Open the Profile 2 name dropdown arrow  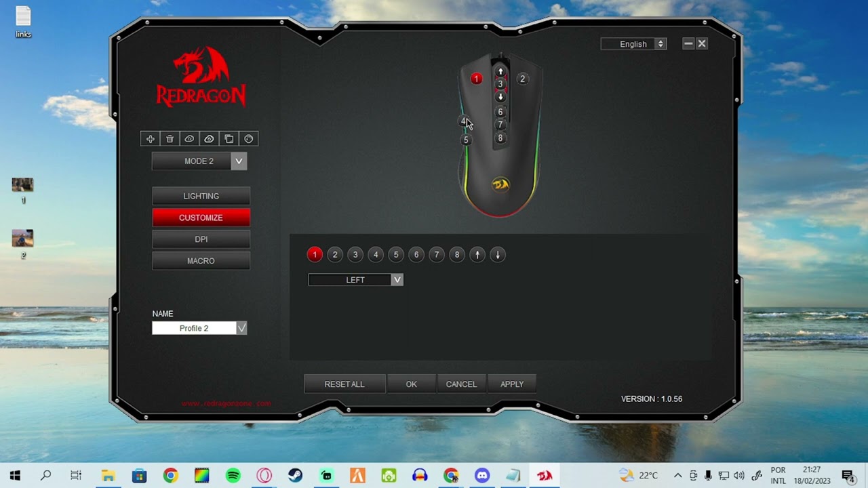pyautogui.click(x=241, y=328)
